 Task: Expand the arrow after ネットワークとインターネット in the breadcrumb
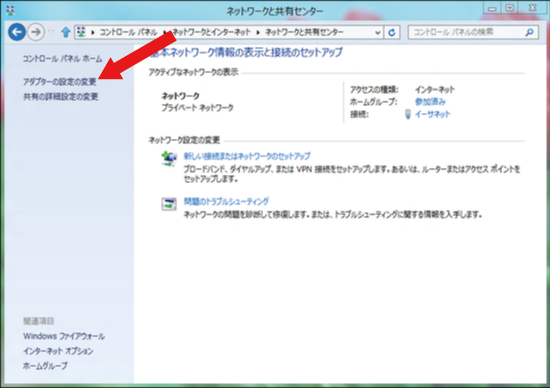[x=258, y=32]
